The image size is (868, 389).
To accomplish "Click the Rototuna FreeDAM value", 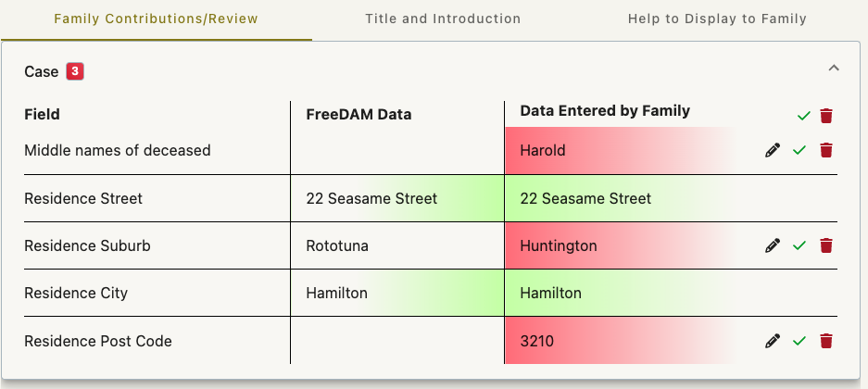I will 337,245.
